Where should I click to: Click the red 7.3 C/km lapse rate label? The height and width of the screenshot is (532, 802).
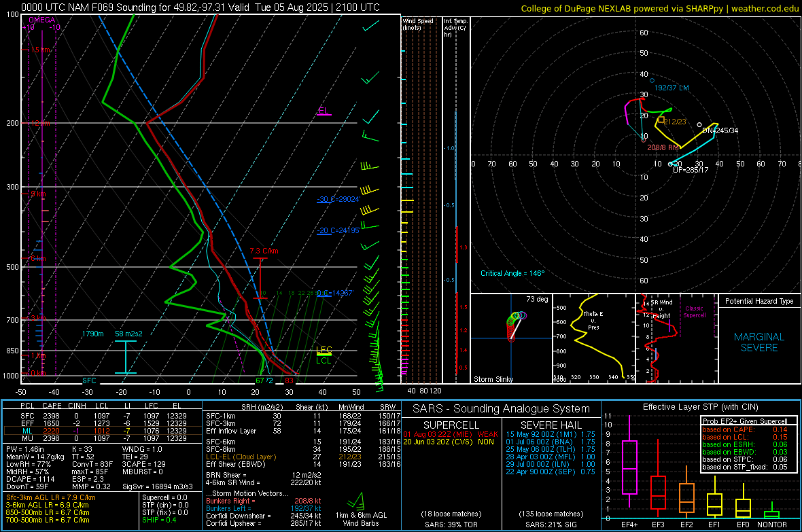point(264,251)
